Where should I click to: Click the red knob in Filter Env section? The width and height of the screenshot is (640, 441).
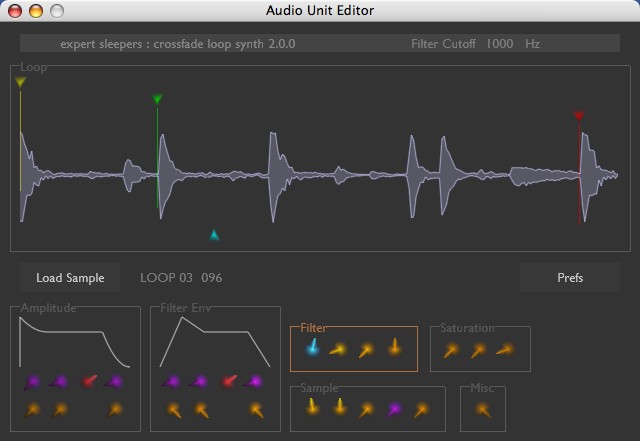[229, 381]
